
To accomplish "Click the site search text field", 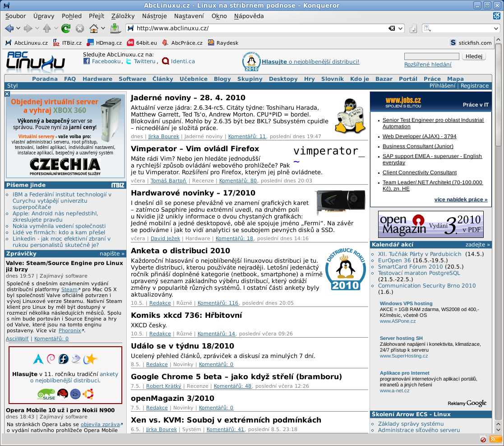I will [431, 56].
